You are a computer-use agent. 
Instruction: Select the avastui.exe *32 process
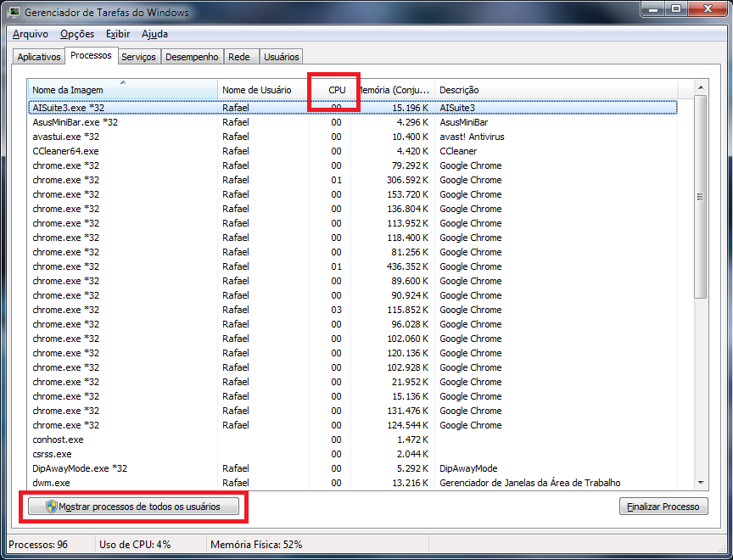coord(353,137)
